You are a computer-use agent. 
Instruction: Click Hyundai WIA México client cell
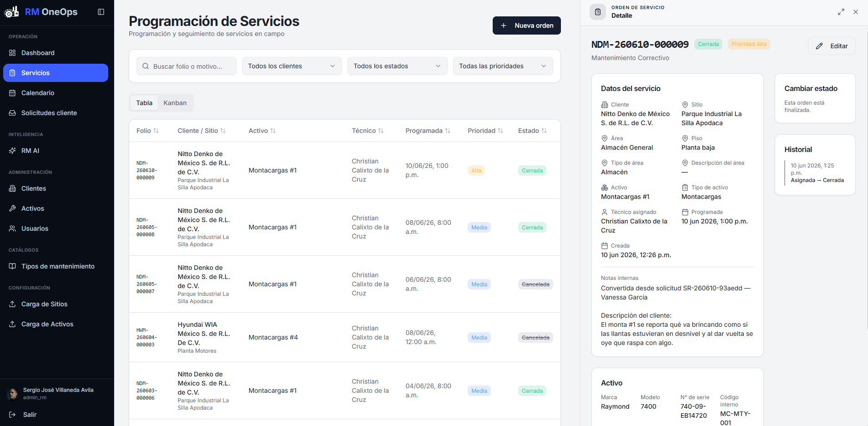(204, 337)
